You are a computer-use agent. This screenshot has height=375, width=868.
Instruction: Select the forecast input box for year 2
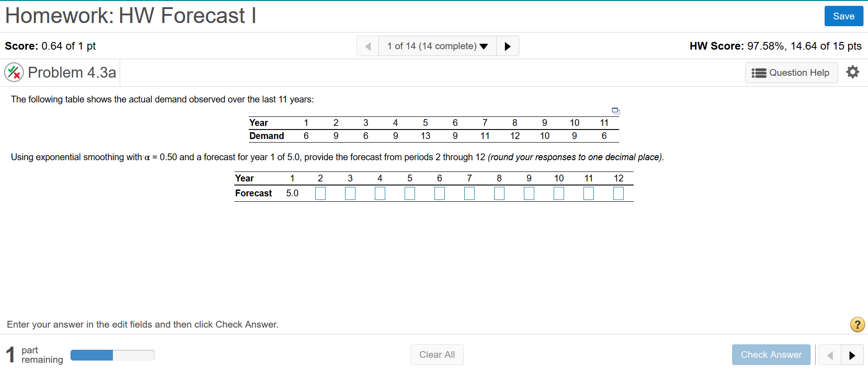click(320, 193)
